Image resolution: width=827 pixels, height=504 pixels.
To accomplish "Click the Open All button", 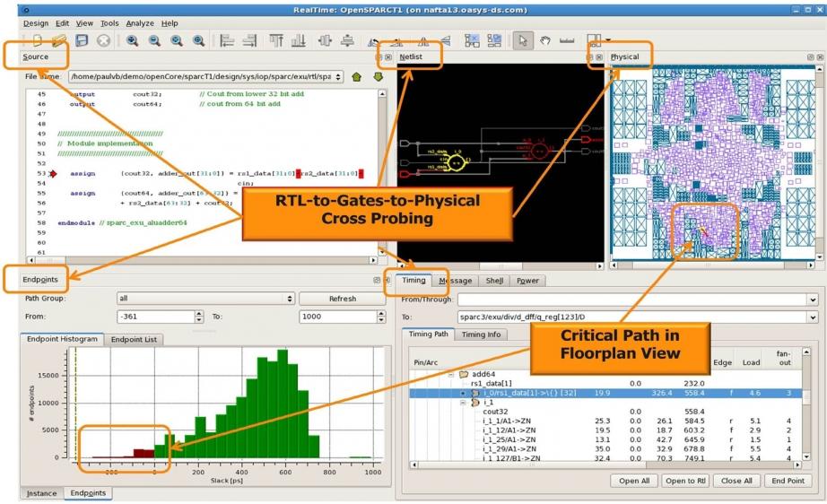I will click(x=634, y=481).
